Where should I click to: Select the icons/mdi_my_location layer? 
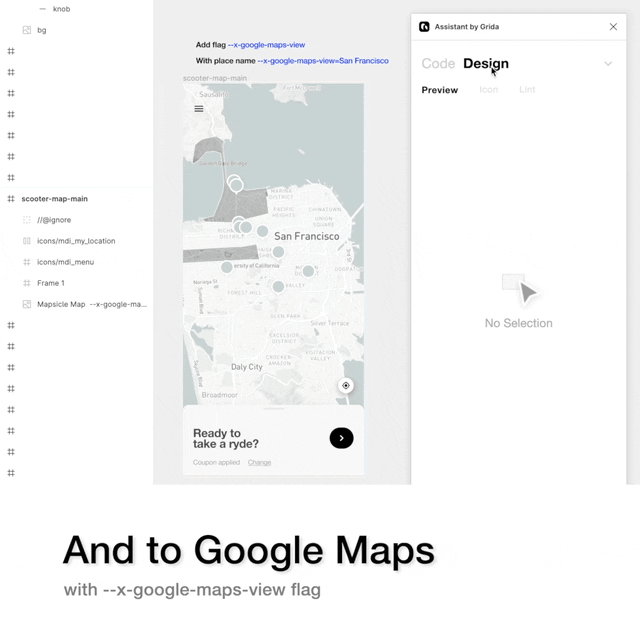coord(76,241)
